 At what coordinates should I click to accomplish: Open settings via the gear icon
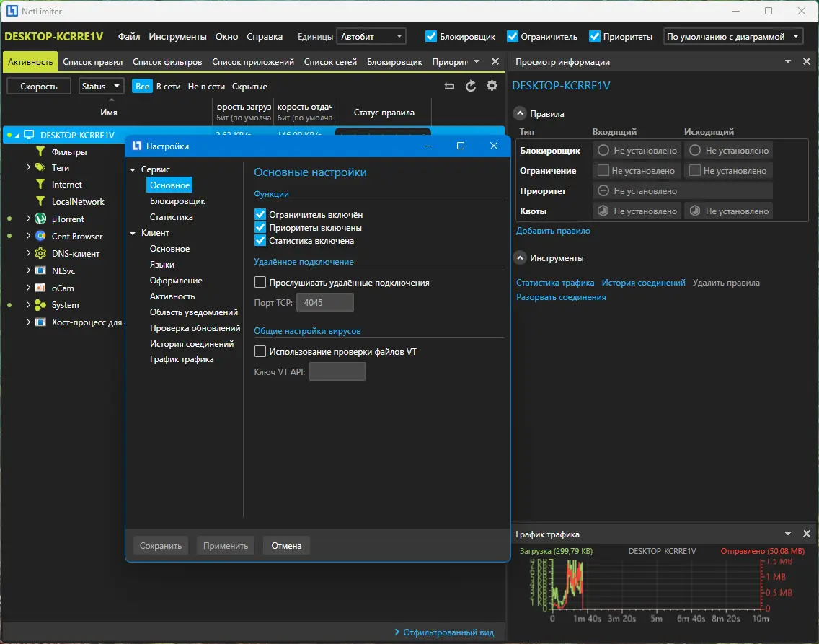(x=492, y=87)
